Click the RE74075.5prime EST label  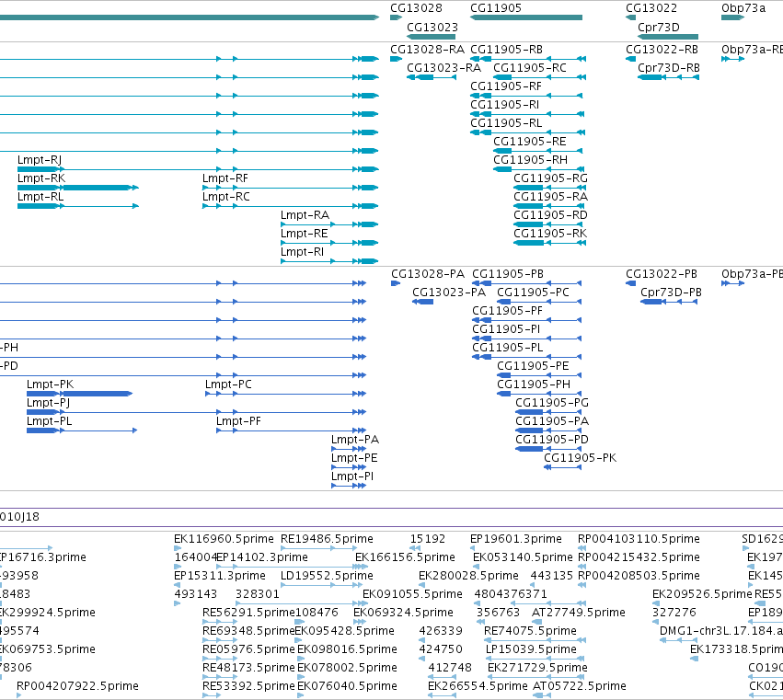(x=530, y=631)
